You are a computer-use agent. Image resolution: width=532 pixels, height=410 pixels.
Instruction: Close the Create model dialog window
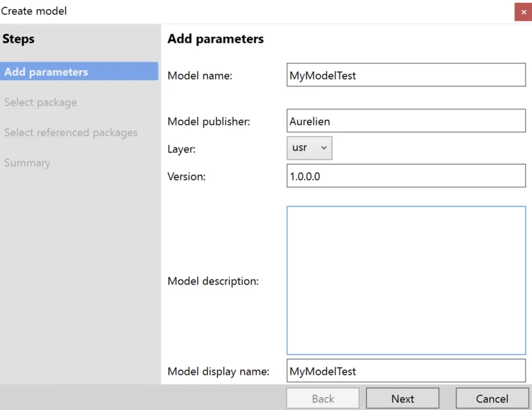pos(523,11)
